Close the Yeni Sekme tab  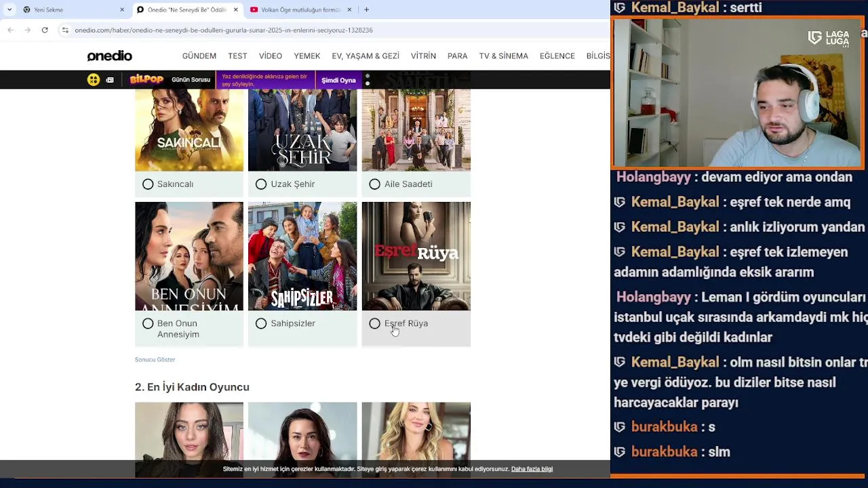[122, 9]
